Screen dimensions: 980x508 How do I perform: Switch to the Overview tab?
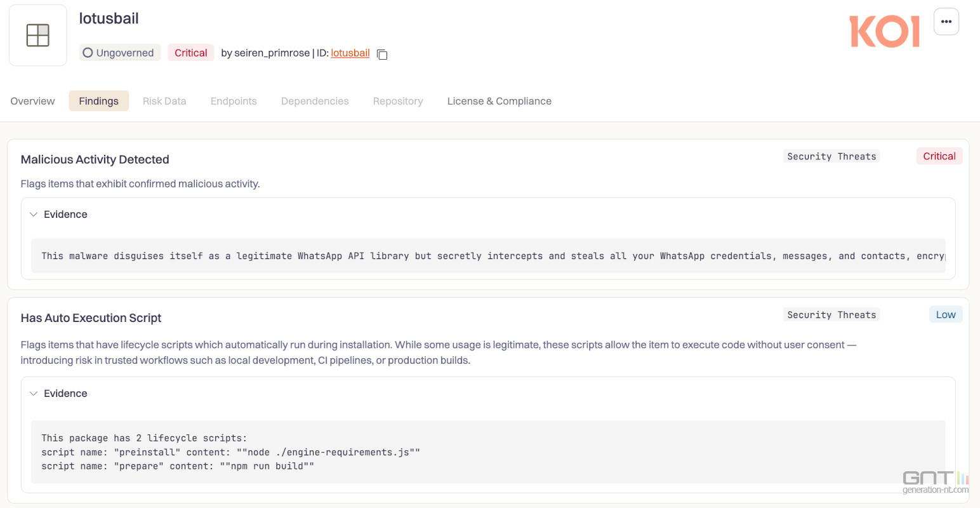[32, 101]
